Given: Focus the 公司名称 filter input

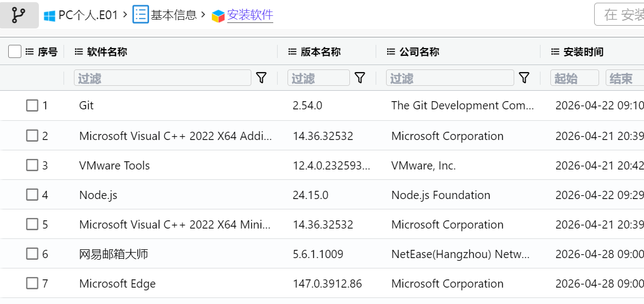Looking at the screenshot, I should pyautogui.click(x=450, y=78).
